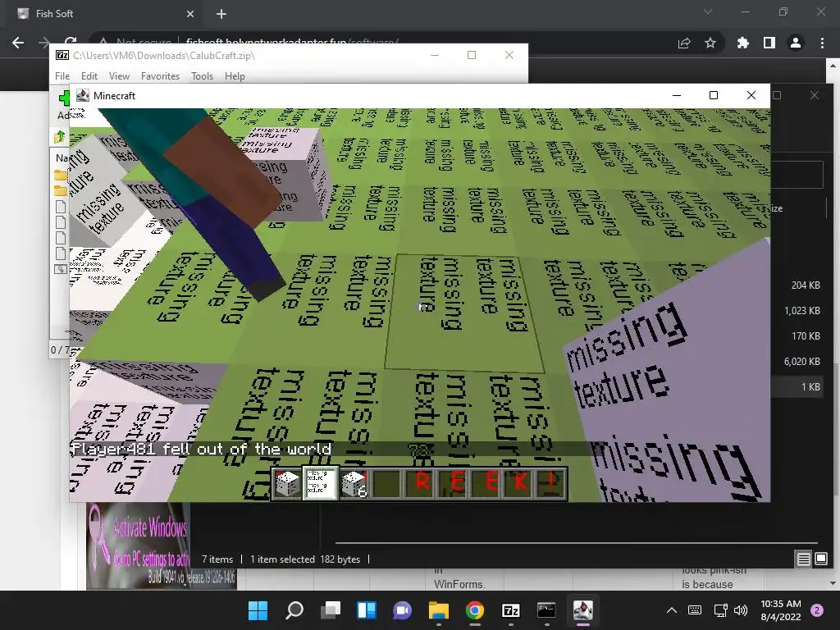Switch File Explorer to details view
Screen dimensions: 840x630
[x=804, y=559]
